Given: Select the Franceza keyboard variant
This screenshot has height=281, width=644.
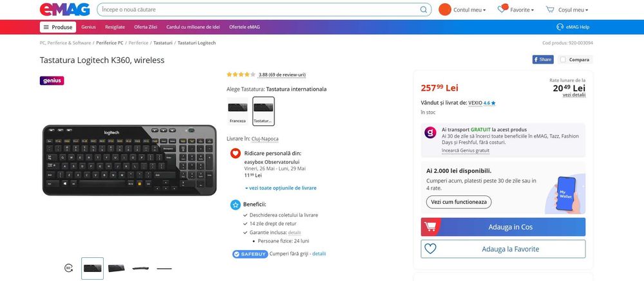Looking at the screenshot, I should (x=238, y=111).
